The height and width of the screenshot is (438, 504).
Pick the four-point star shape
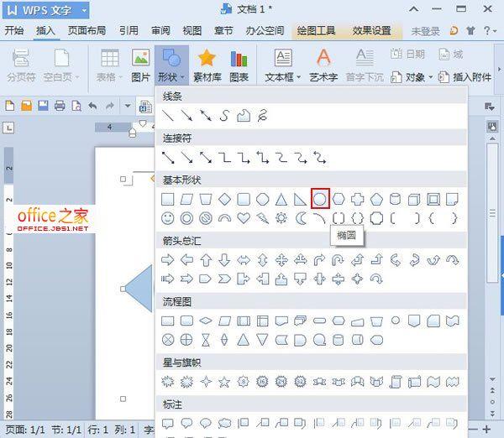coord(206,382)
